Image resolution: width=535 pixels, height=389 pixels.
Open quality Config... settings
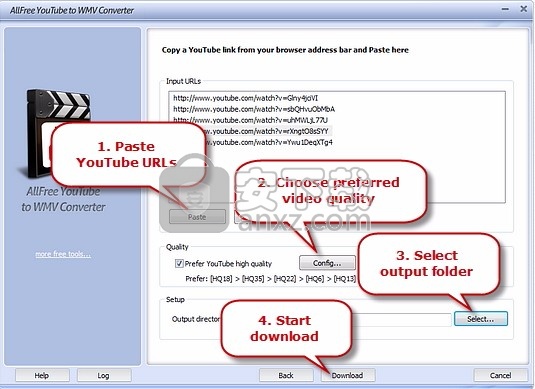[327, 263]
